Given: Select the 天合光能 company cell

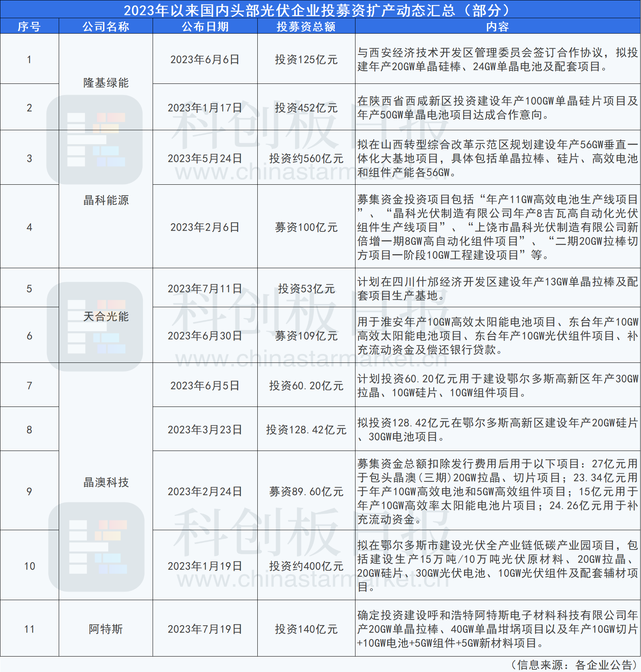Looking at the screenshot, I should click(x=106, y=316).
